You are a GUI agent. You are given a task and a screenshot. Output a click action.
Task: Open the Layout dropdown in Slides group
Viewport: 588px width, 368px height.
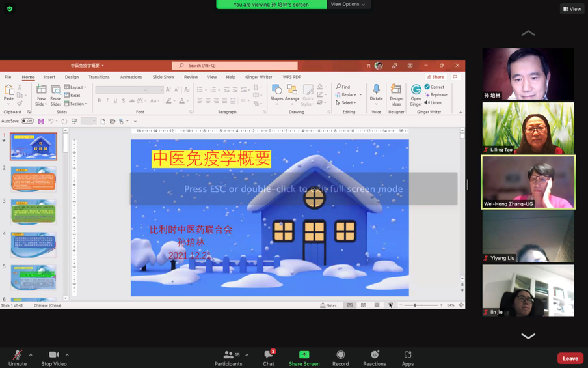click(77, 87)
